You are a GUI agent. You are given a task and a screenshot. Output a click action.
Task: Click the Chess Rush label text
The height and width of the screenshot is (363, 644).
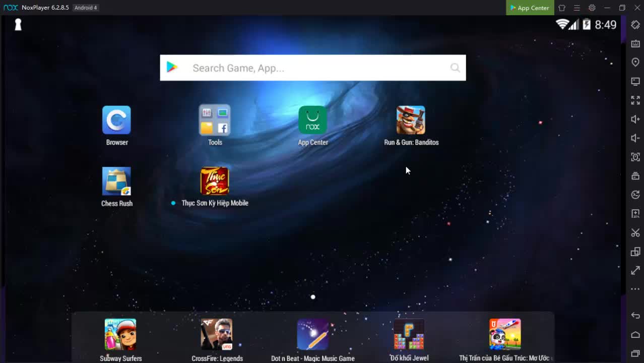[x=117, y=203]
